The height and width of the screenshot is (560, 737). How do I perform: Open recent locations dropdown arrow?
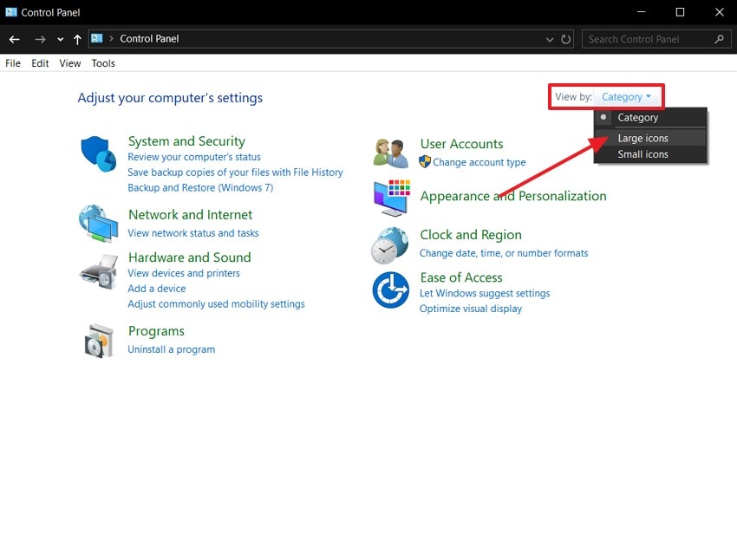tap(60, 40)
